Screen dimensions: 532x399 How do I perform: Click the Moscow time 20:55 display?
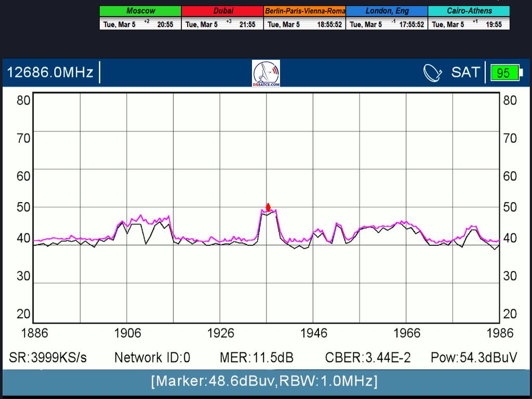[165, 24]
